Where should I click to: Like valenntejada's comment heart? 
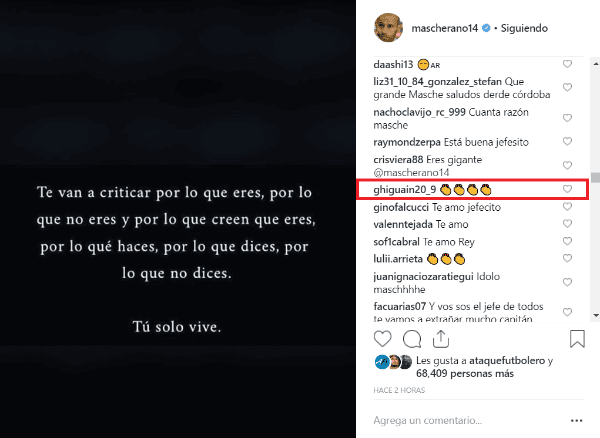tap(567, 223)
